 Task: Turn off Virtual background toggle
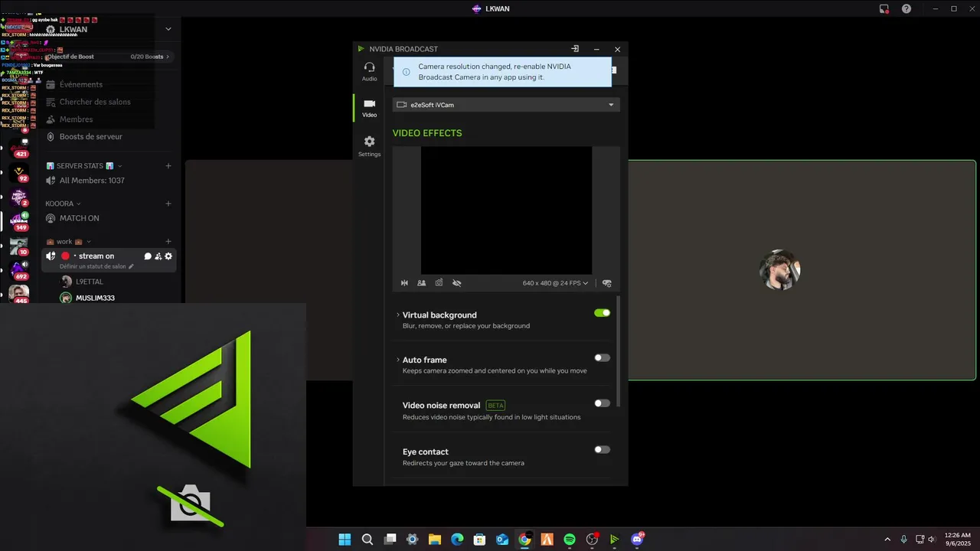pyautogui.click(x=603, y=313)
